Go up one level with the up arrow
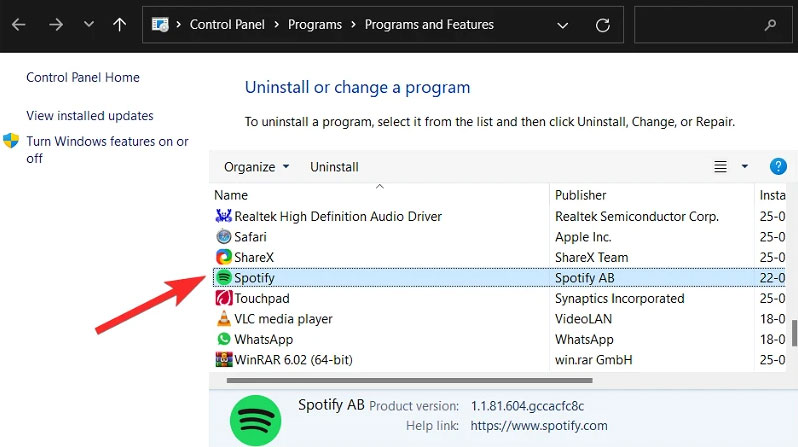The height and width of the screenshot is (447, 798). [120, 24]
